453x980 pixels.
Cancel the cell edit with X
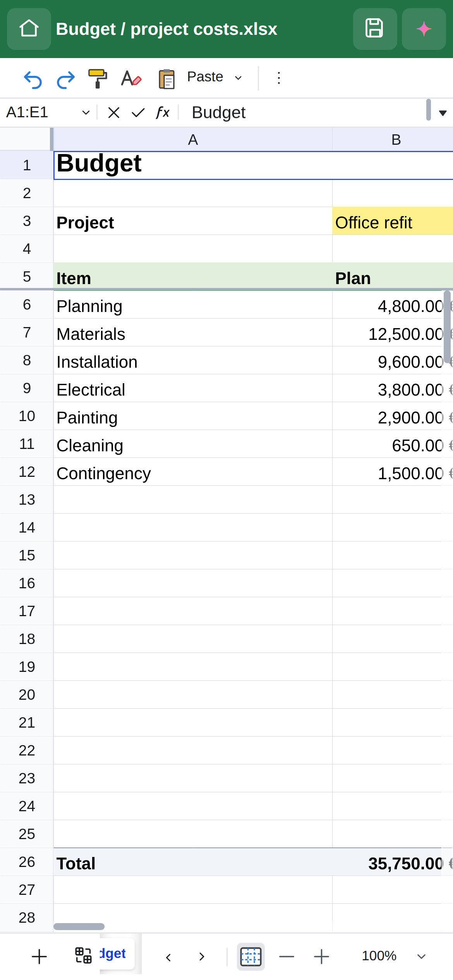[114, 113]
